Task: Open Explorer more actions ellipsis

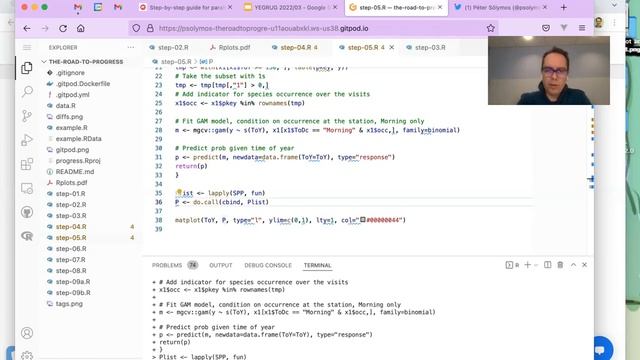Action: click(x=131, y=48)
